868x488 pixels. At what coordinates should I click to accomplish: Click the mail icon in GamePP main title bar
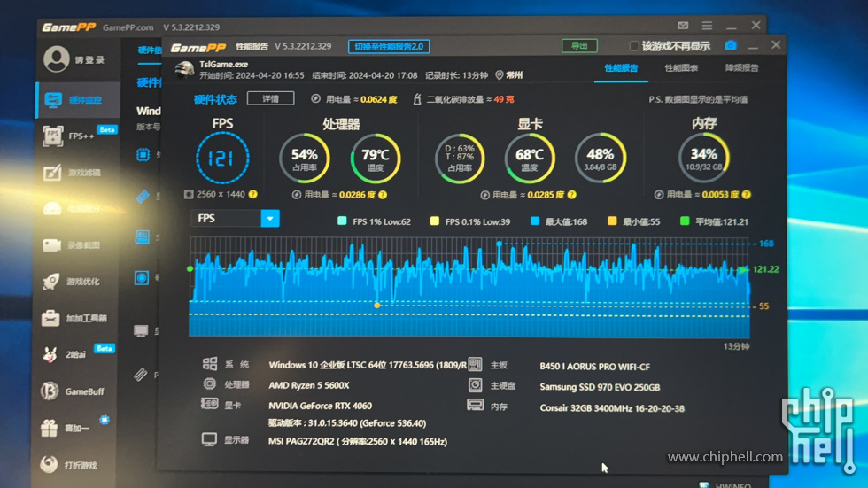click(683, 26)
